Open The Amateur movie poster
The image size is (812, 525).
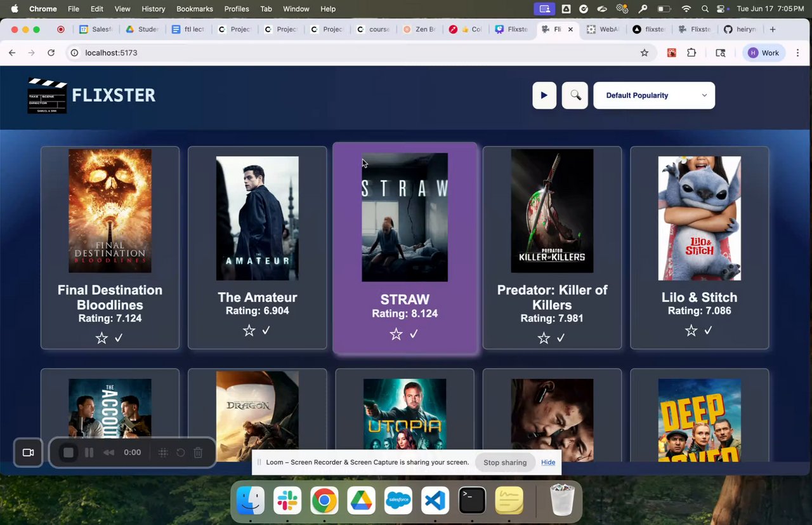tap(257, 218)
